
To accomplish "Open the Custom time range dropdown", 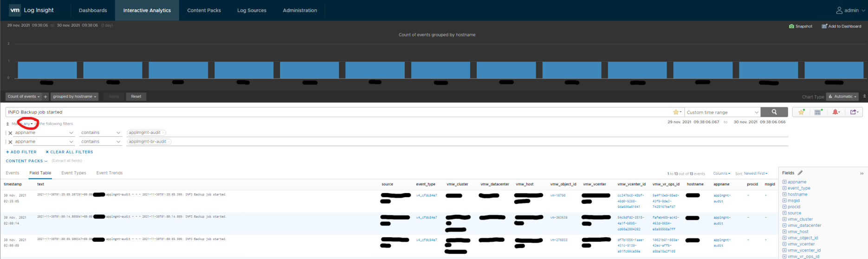I will (x=722, y=112).
